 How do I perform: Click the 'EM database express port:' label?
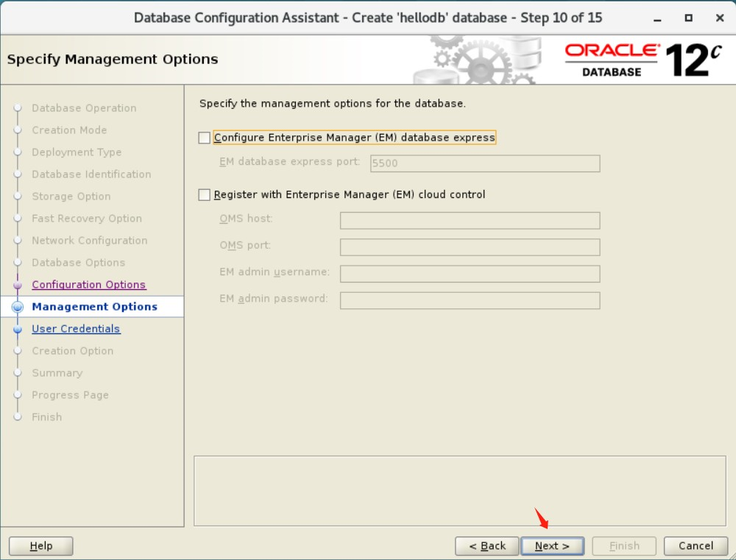(289, 162)
